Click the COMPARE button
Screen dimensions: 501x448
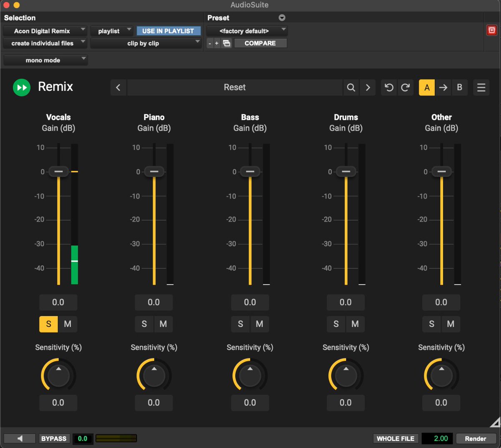point(260,43)
